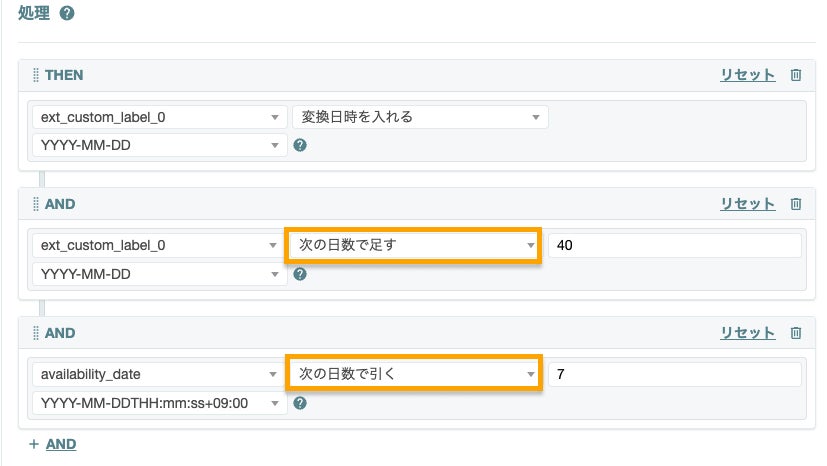Click help icon in THEN rule block

(x=299, y=145)
